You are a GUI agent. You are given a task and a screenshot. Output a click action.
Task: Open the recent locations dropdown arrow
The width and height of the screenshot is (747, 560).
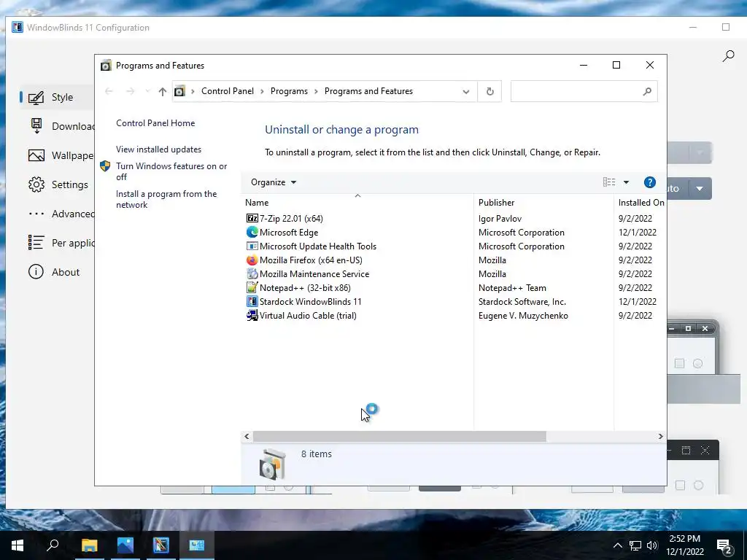click(x=147, y=91)
